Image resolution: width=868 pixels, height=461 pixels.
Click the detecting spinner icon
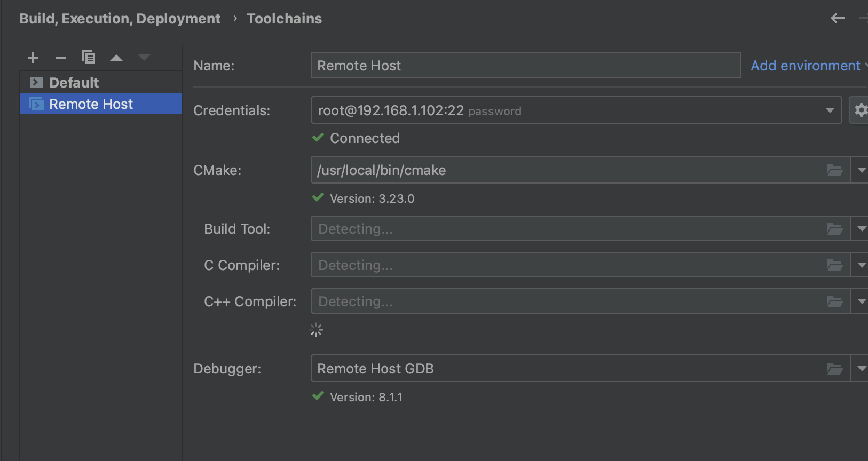point(317,330)
